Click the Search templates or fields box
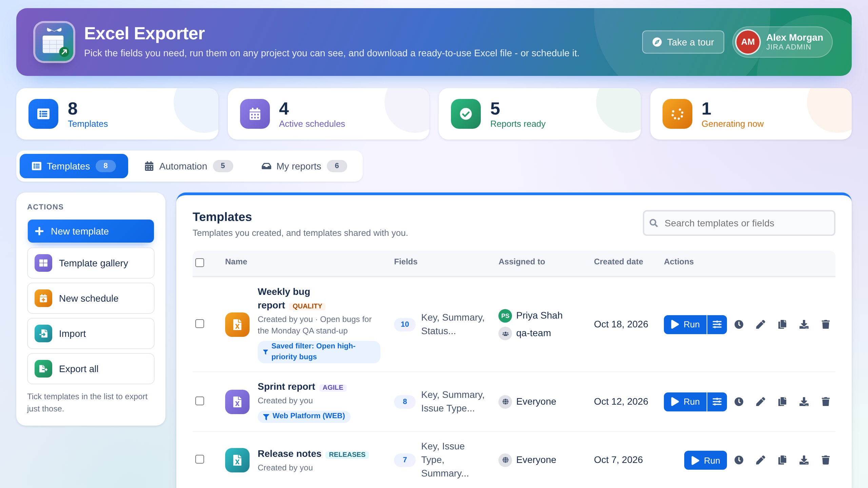The height and width of the screenshot is (488, 868). point(739,223)
